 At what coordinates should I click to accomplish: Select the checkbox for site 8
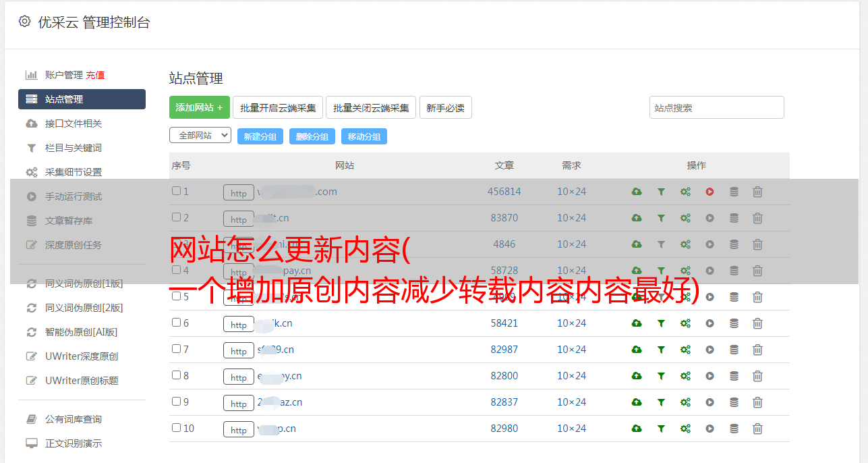point(176,375)
